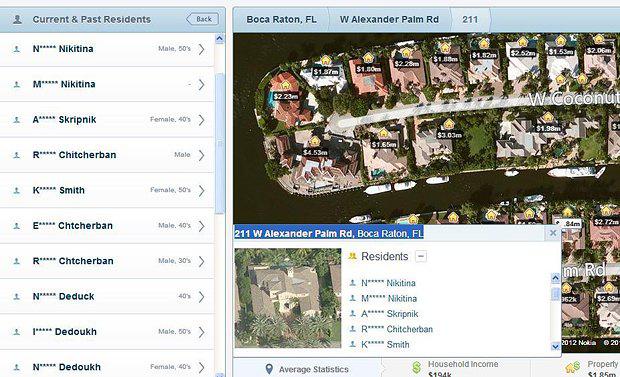Screen dimensions: 620x377
Task: Click the popup residents list scroll-down arrow
Action: pos(555,347)
